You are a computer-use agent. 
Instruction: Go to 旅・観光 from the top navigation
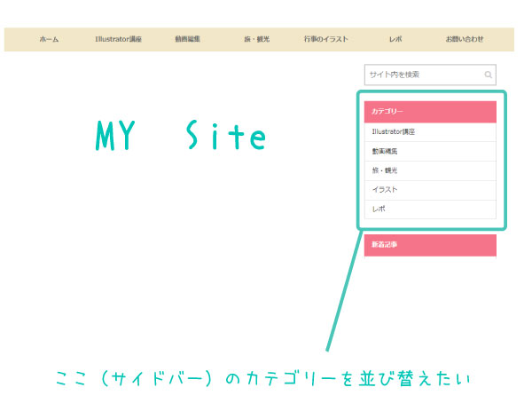[x=257, y=40]
